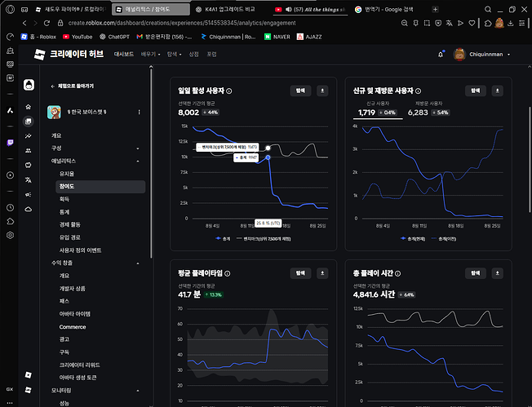Switch to the YouTube All the things tab

coord(311,10)
